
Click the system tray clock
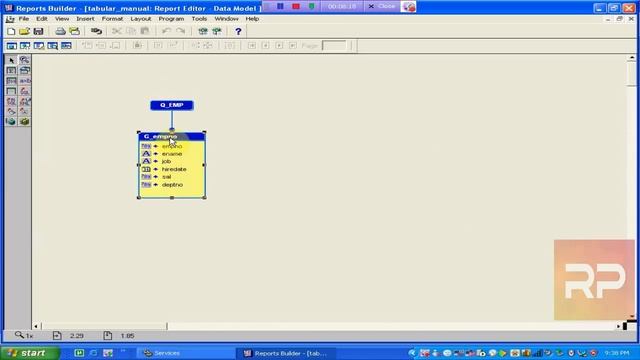(617, 353)
